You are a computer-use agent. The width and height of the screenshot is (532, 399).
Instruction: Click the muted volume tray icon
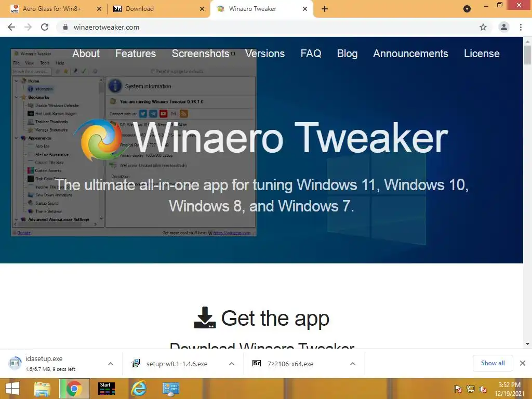pos(483,389)
